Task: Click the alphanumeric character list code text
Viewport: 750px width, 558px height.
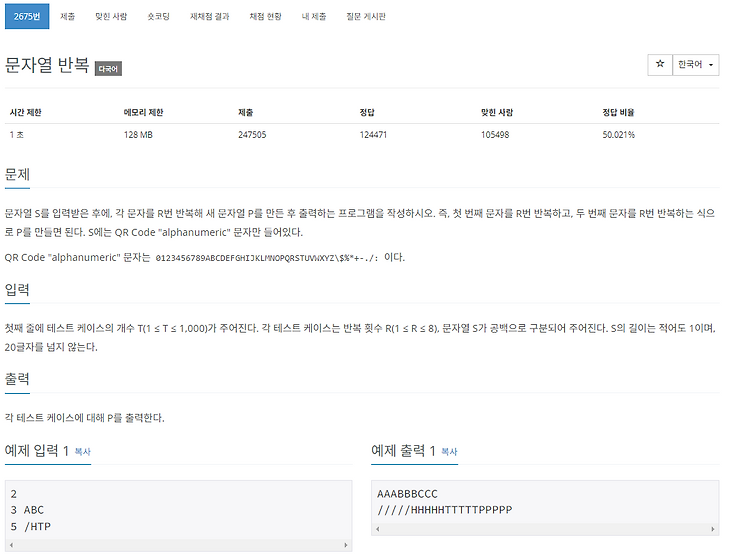Action: click(x=267, y=258)
